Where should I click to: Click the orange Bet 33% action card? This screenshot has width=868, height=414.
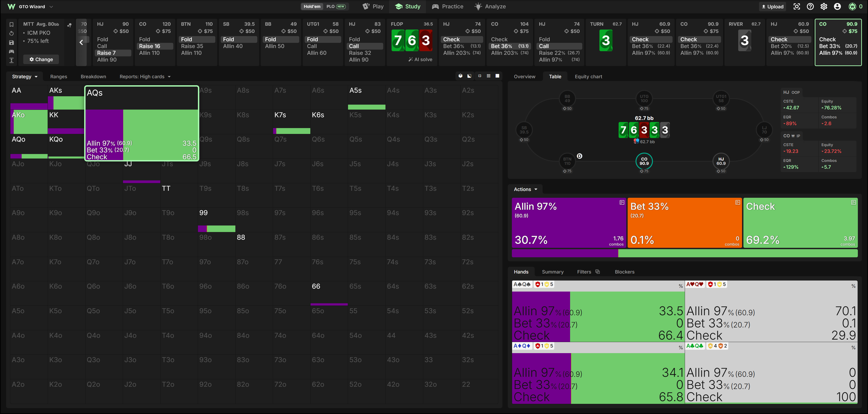tap(685, 223)
